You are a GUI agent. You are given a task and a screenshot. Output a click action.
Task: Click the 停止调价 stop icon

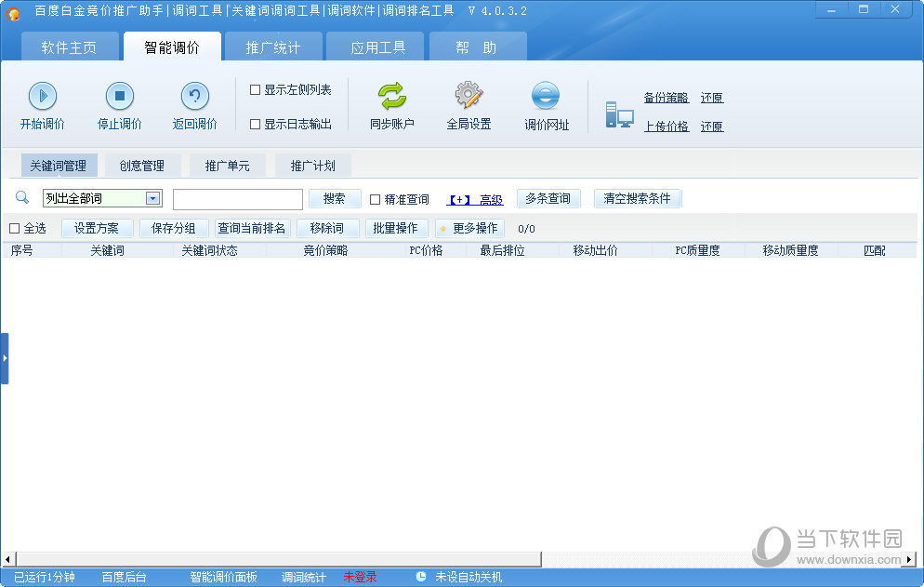[x=120, y=96]
